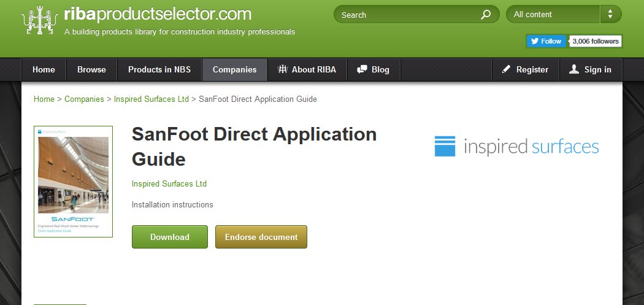644x305 pixels.
Task: Click the Register link with pencil icon
Action: pos(525,69)
